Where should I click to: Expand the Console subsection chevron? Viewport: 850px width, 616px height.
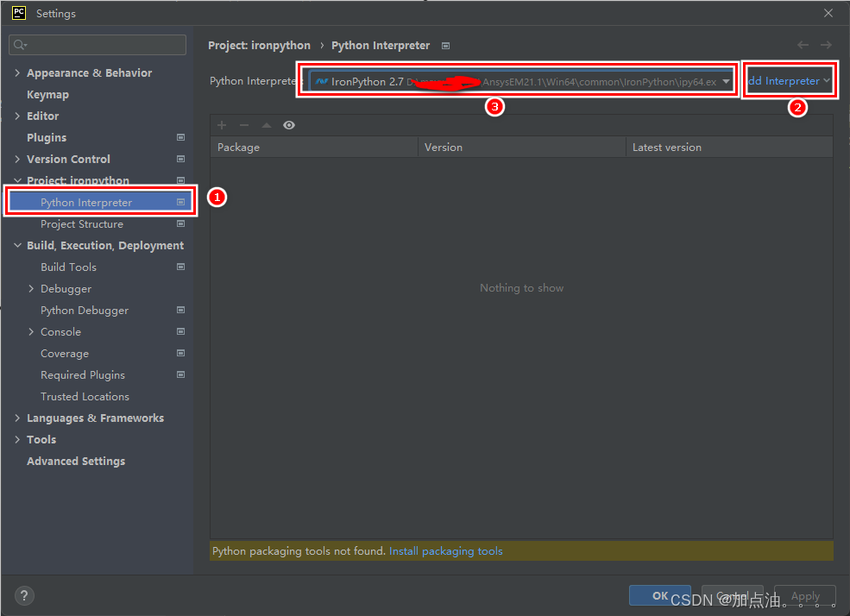click(31, 331)
